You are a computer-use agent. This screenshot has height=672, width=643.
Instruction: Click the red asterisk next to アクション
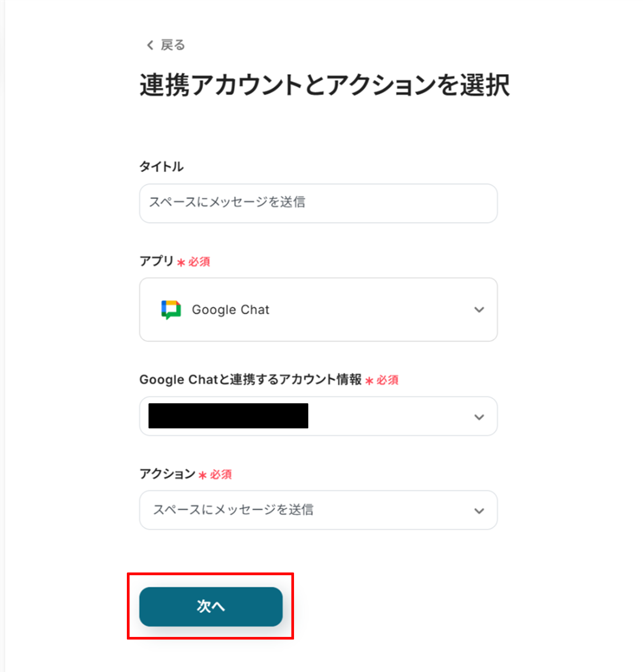[x=202, y=475]
